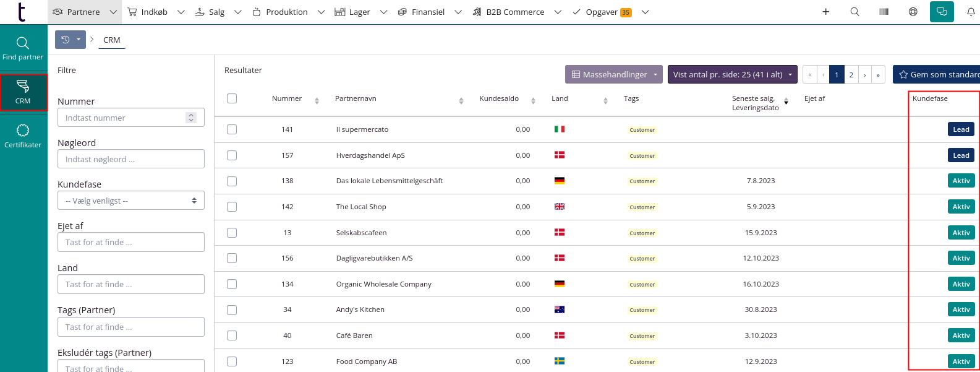Open Certifikater in the sidebar
This screenshot has height=372, width=980.
(23, 136)
